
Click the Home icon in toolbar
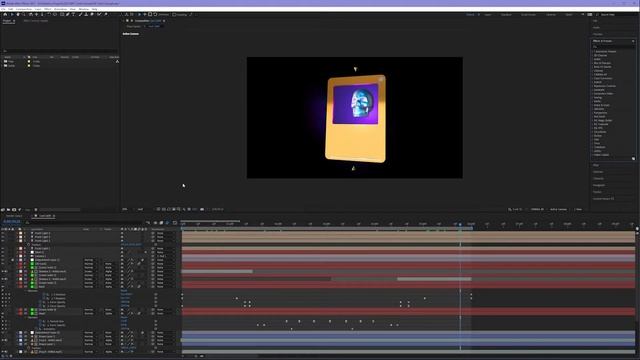5,14
